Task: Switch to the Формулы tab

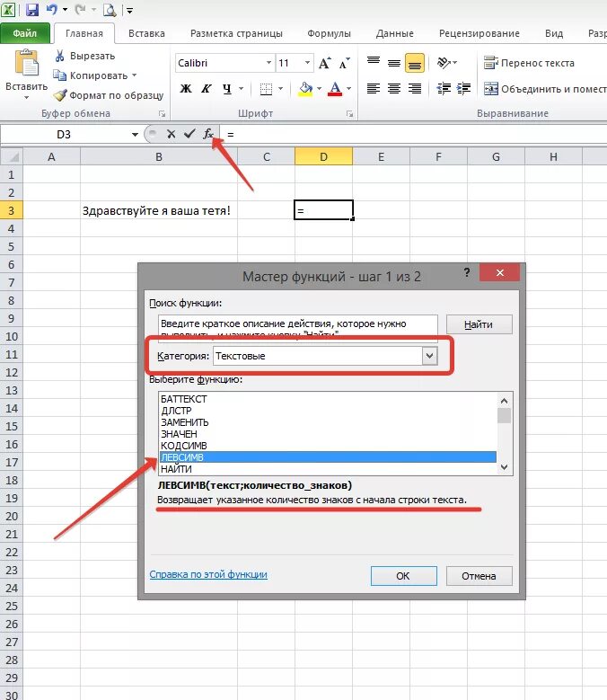Action: 329,33
